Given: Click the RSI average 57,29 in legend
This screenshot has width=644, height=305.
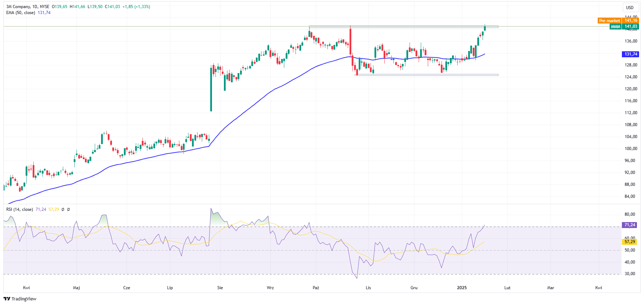Looking at the screenshot, I should [54, 209].
